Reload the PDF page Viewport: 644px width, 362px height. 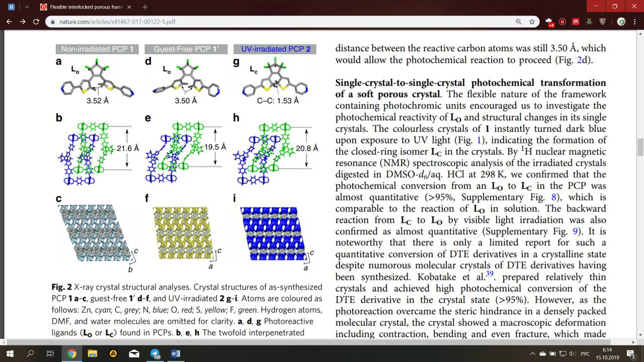36,22
